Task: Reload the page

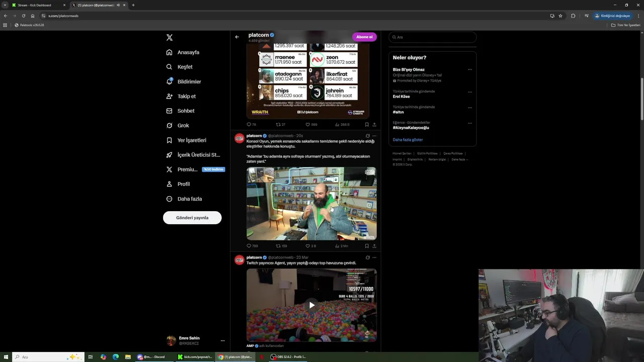Action: (23, 16)
